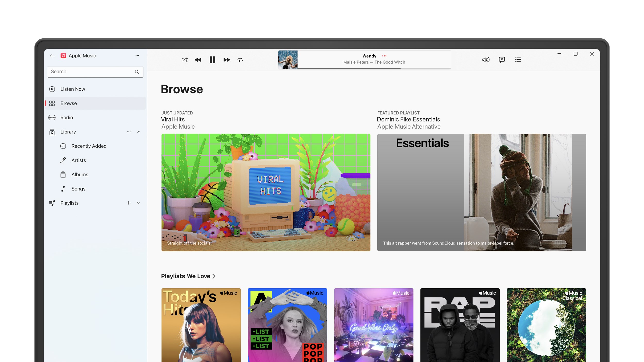Open the Viral Hits playlist
The image size is (644, 362).
(x=266, y=192)
